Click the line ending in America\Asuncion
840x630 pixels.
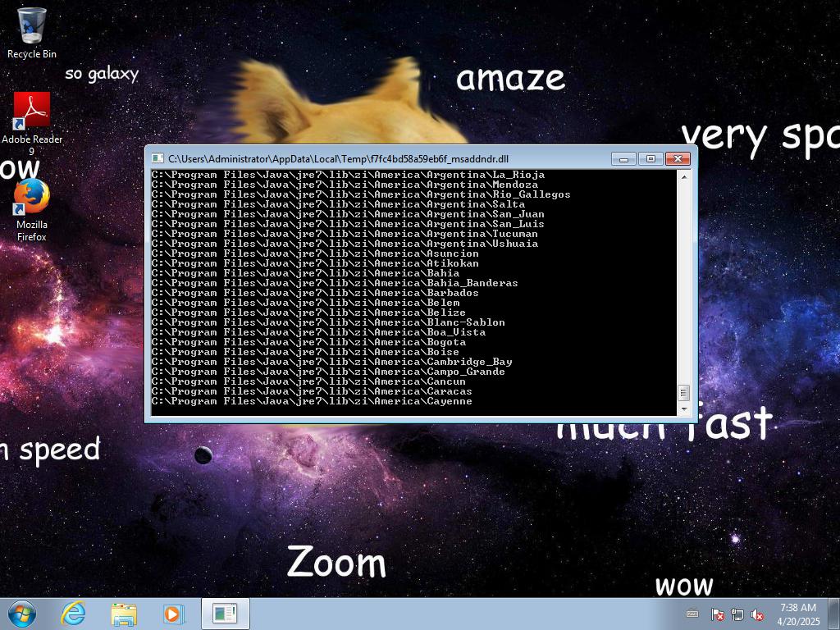click(315, 253)
